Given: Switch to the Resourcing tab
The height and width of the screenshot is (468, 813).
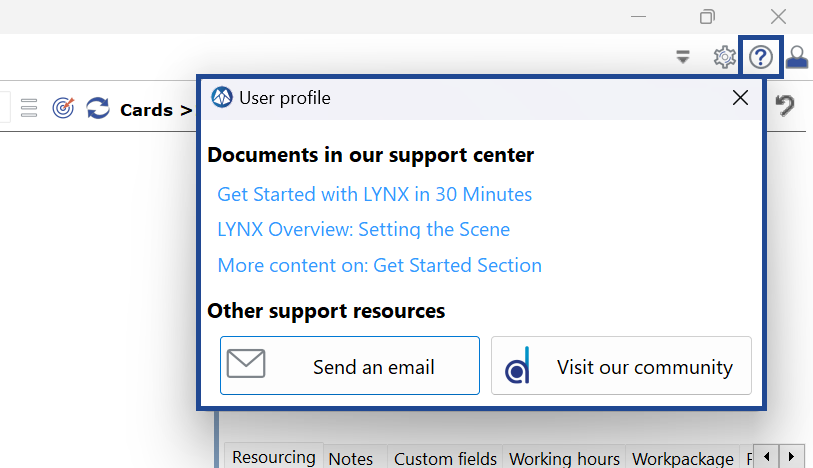Looking at the screenshot, I should click(274, 457).
